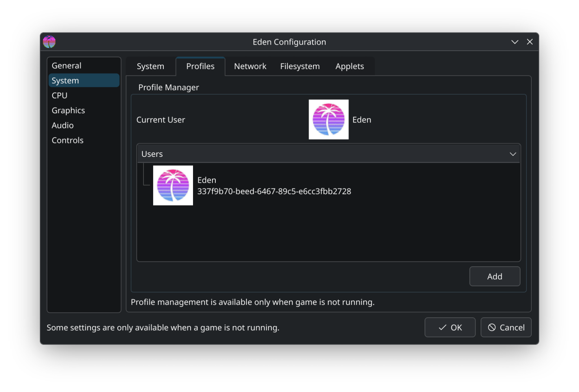The height and width of the screenshot is (392, 579).
Task: Open the Network tab
Action: [x=250, y=66]
